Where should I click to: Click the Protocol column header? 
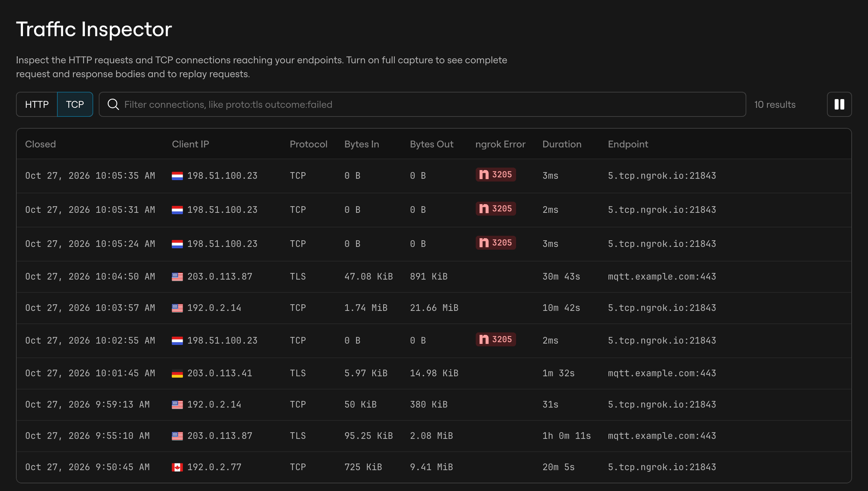pyautogui.click(x=308, y=144)
